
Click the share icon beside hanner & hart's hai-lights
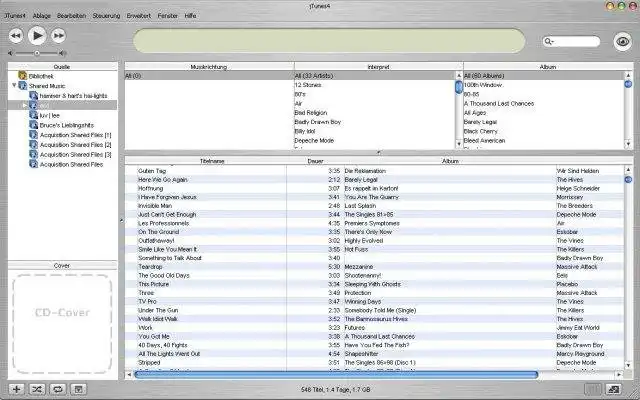[x=33, y=96]
